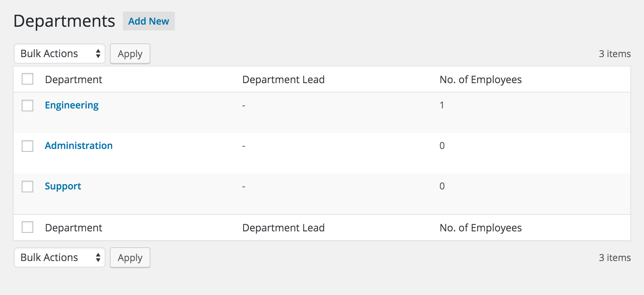Toggle the select-all checkbox in table footer
Image resolution: width=644 pixels, height=295 pixels.
[x=27, y=227]
